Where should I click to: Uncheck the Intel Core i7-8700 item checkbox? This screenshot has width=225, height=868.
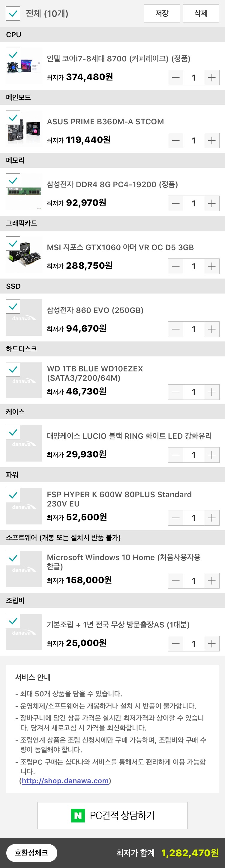point(13,55)
